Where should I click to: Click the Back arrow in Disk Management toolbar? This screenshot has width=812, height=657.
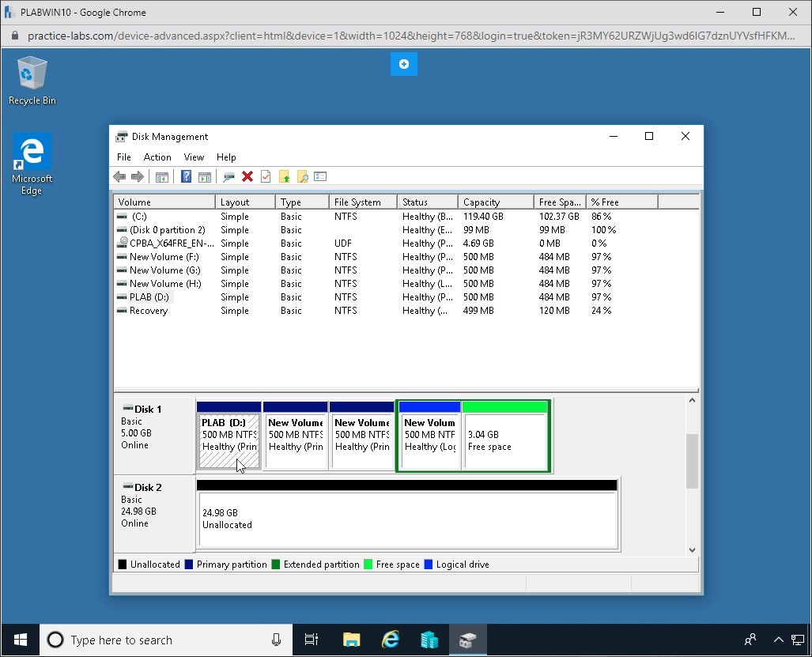coord(119,177)
